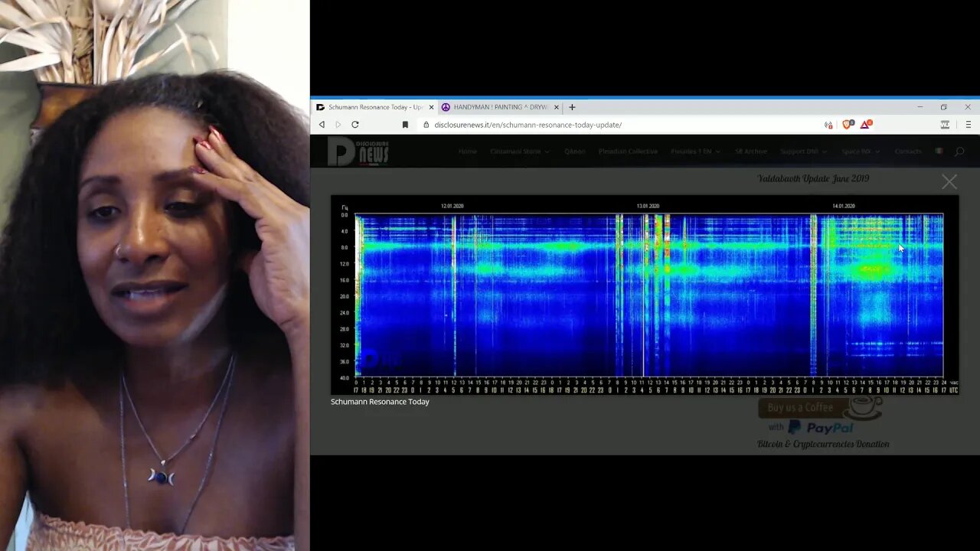
Task: Switch to the Schumann Resonance Today tab
Action: [x=374, y=107]
